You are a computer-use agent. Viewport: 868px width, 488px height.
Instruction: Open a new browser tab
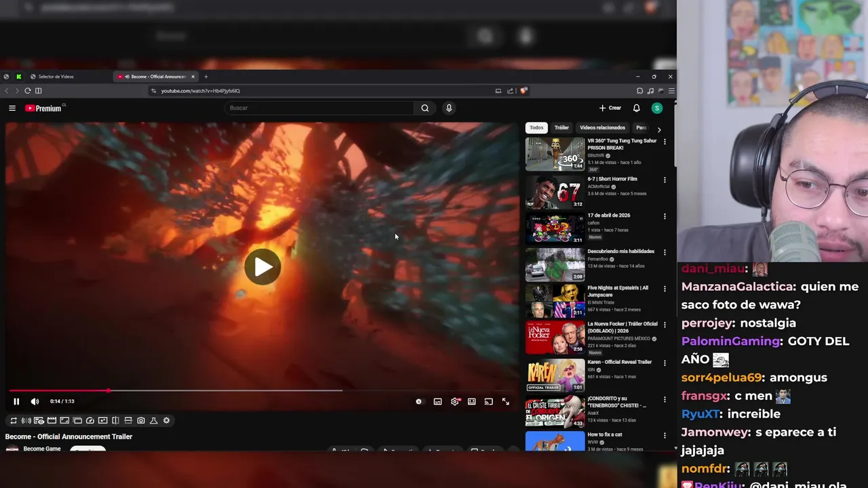coord(206,77)
